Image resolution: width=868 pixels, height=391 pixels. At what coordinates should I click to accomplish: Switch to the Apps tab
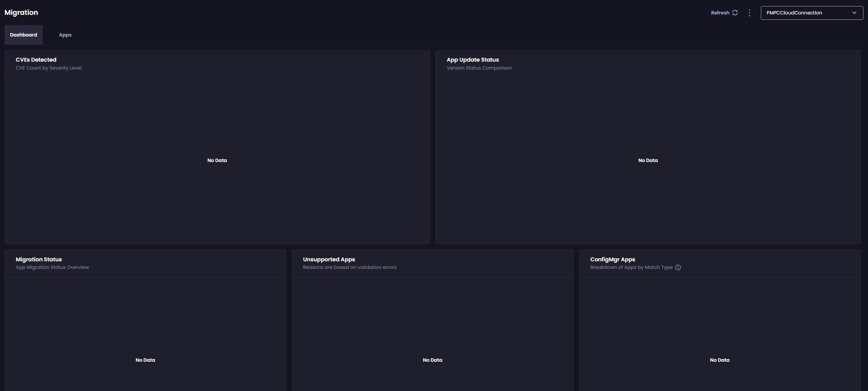click(65, 35)
